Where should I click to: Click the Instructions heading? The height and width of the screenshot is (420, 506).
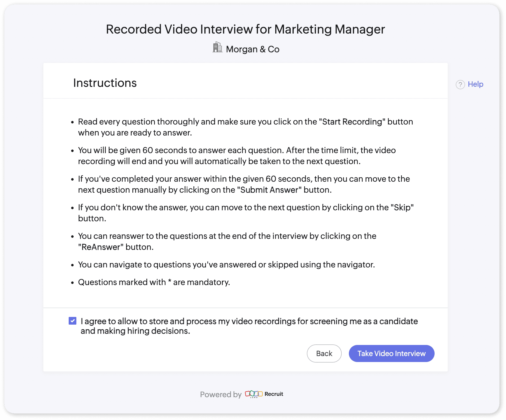105,83
